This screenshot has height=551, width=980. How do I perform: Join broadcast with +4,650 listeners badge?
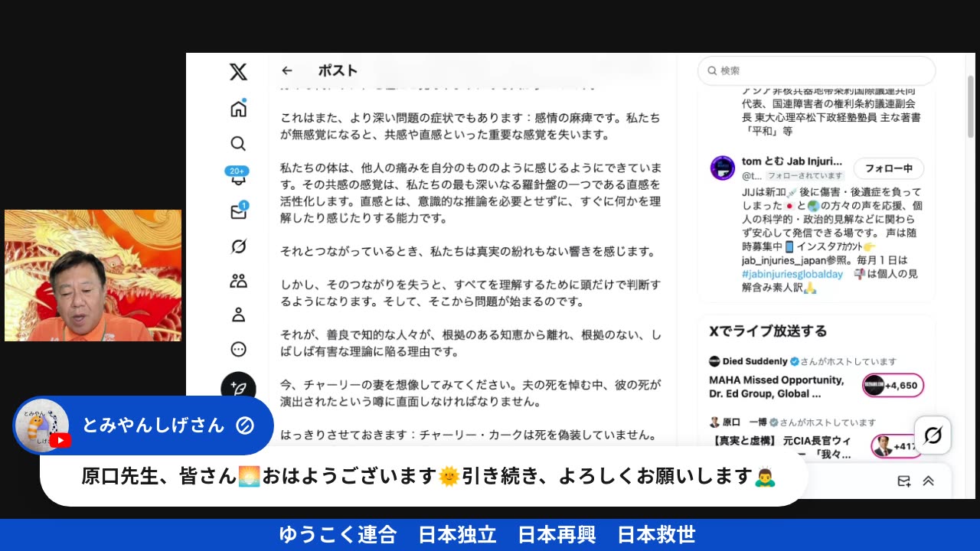click(x=893, y=386)
